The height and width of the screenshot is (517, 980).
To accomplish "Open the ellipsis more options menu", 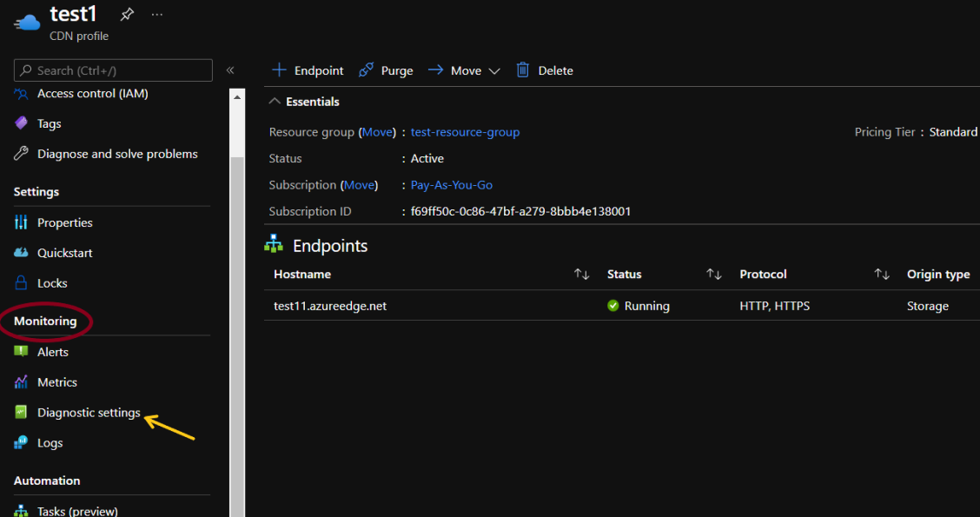I will (x=156, y=14).
